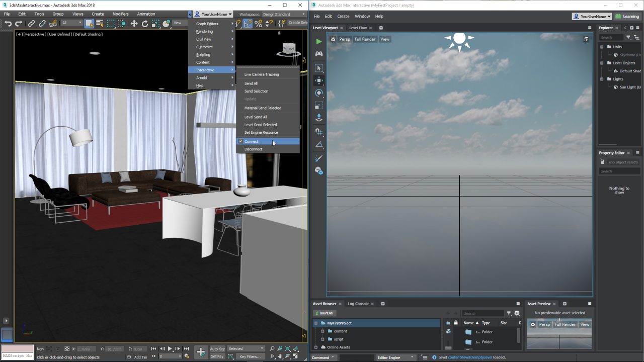Click the pink MAXScript listener color box
The image size is (644, 362).
point(17,348)
